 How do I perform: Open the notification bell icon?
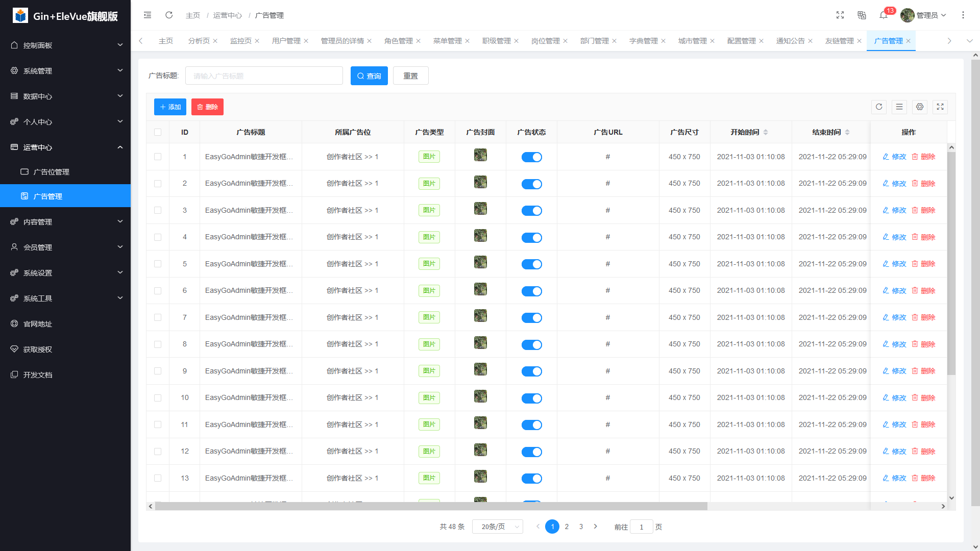tap(884, 15)
